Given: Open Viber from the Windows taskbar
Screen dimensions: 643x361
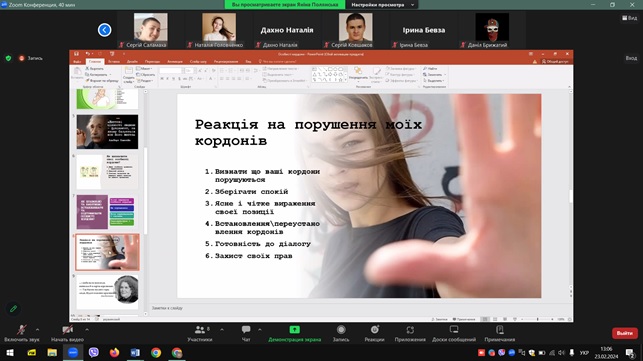Looking at the screenshot, I should point(93,352).
